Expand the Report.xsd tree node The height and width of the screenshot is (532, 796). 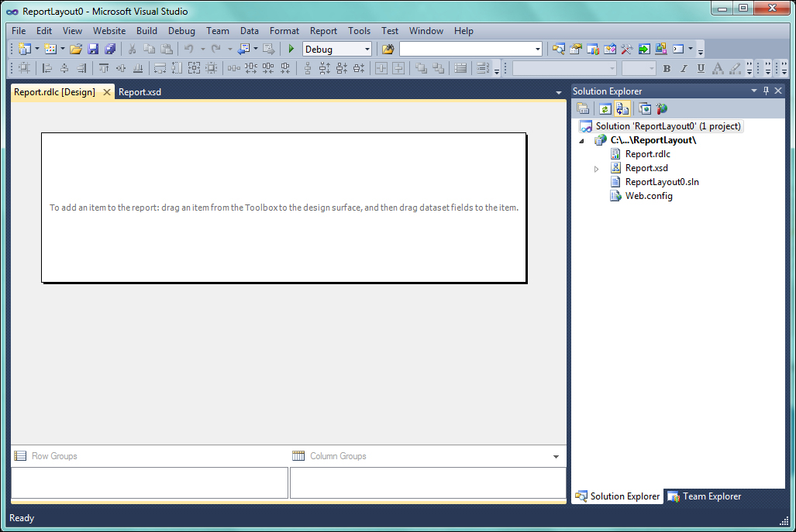597,168
